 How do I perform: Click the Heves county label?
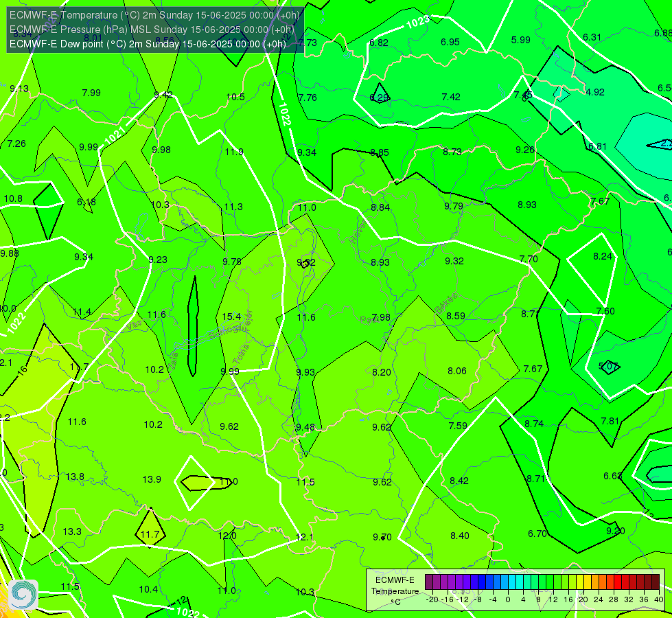pyautogui.click(x=357, y=233)
